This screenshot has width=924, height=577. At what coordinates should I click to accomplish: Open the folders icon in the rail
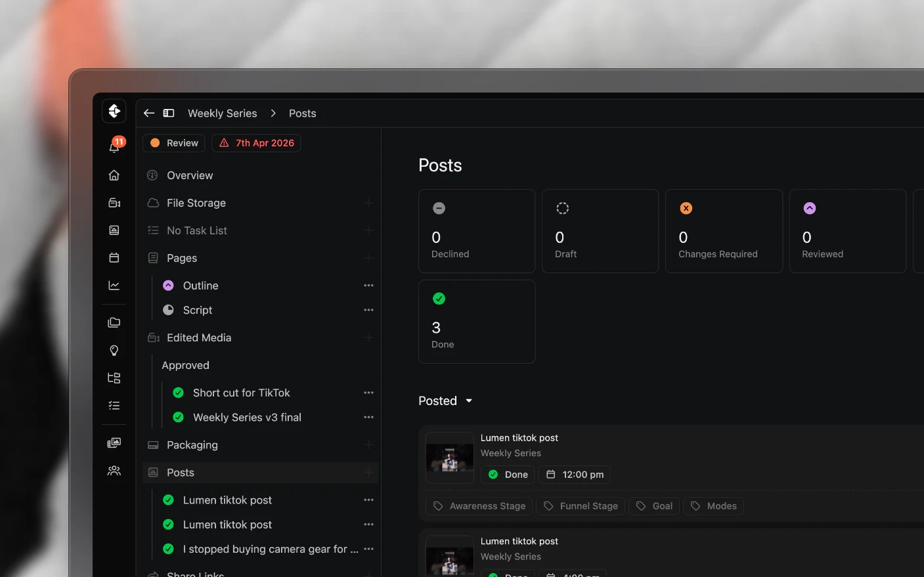114,322
